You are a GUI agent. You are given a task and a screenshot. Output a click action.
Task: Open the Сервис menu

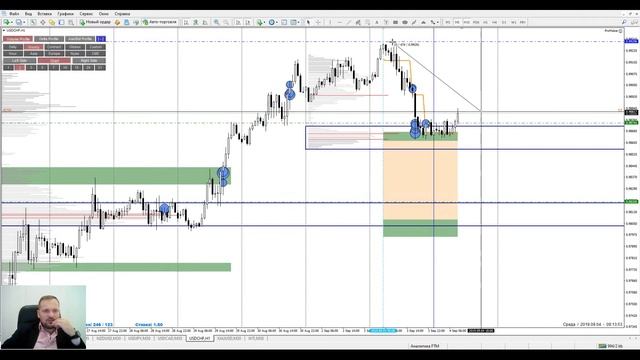[86, 14]
